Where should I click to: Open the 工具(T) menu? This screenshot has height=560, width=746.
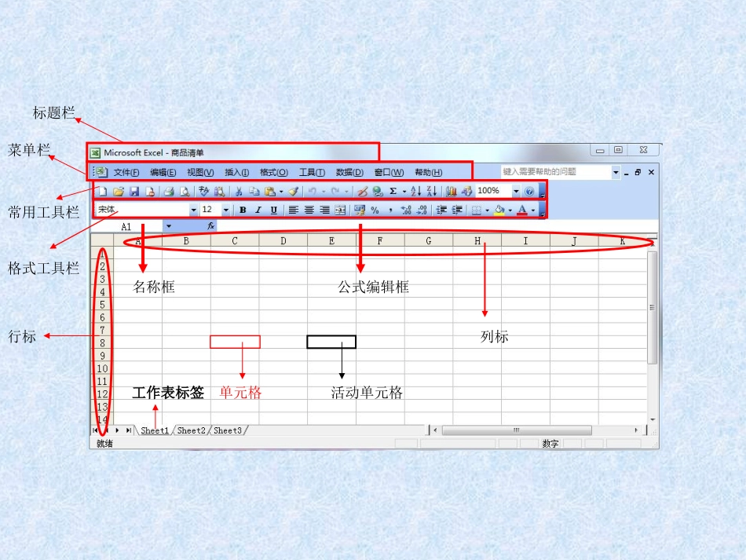click(x=312, y=172)
